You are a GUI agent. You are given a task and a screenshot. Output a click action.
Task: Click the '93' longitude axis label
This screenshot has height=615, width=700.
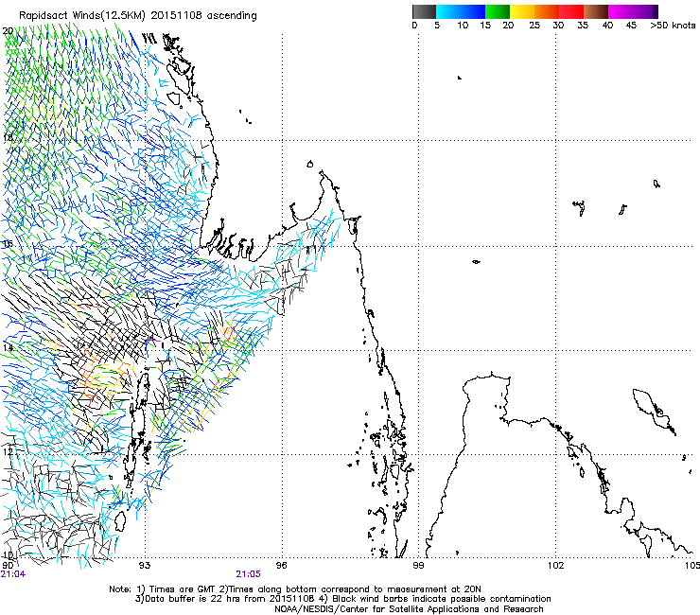(x=144, y=566)
